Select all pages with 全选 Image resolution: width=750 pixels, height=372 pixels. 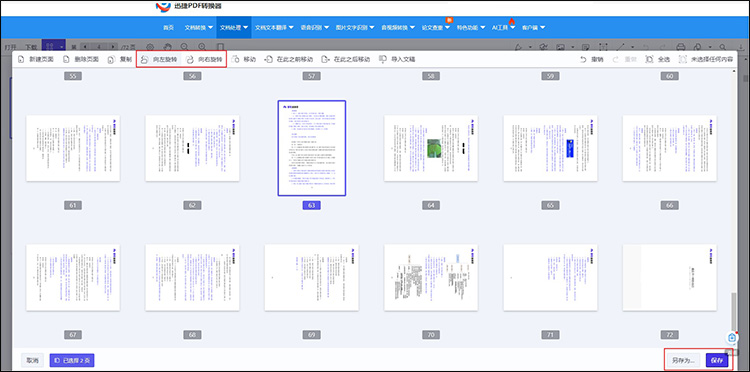[658, 59]
